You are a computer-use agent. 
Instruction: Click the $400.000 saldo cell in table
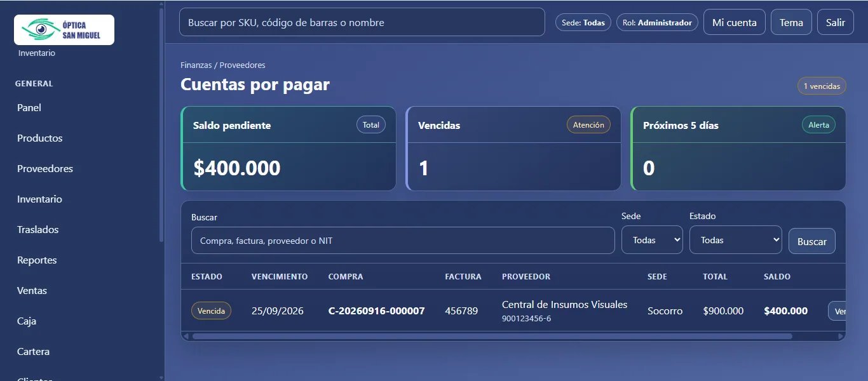coord(786,311)
